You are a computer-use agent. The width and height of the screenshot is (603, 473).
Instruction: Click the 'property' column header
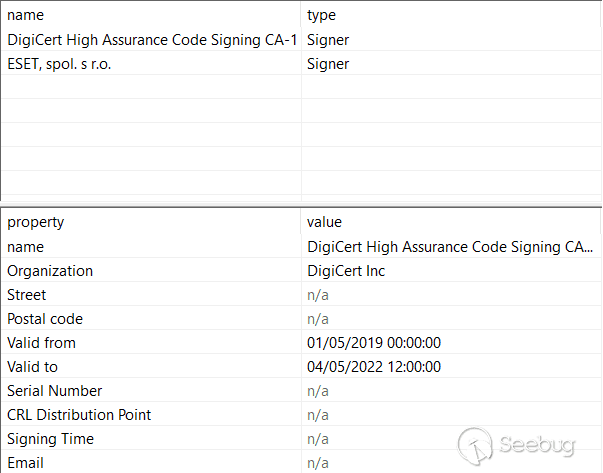tap(35, 222)
